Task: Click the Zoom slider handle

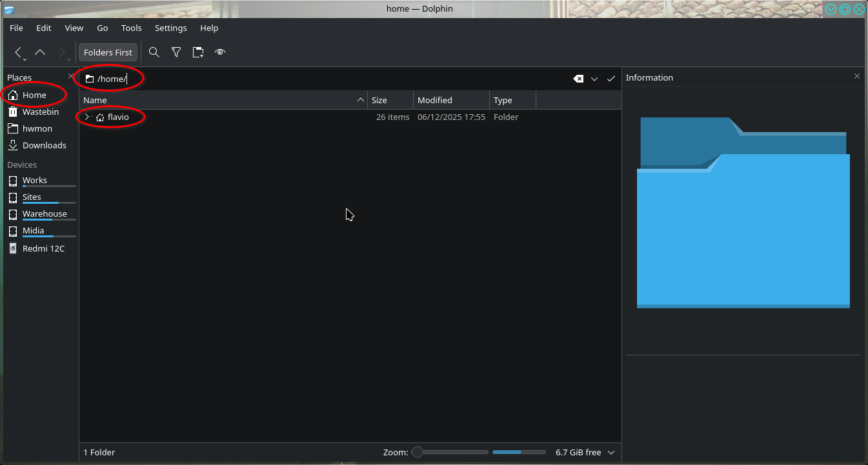Action: pos(418,453)
